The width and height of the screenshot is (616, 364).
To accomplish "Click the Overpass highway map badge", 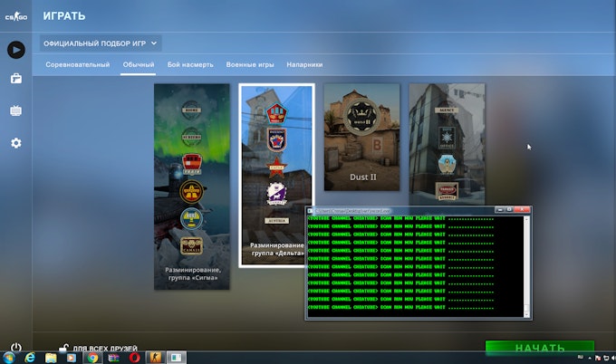I will tap(191, 192).
